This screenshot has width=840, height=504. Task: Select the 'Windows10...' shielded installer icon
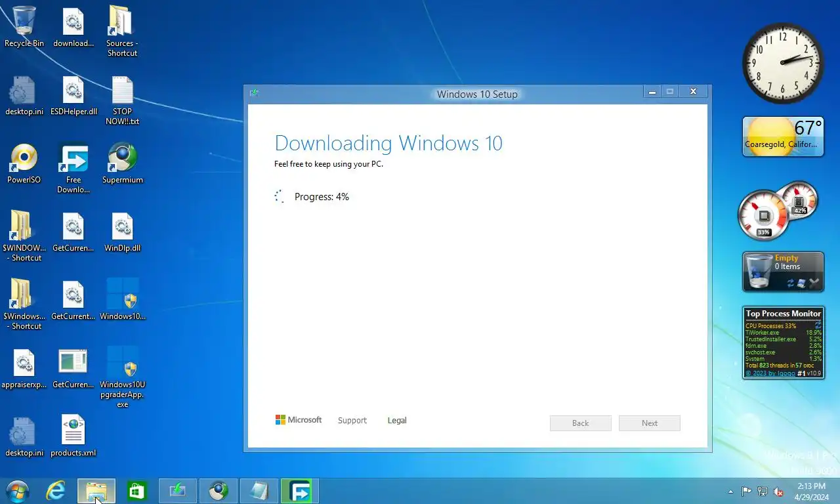(122, 301)
